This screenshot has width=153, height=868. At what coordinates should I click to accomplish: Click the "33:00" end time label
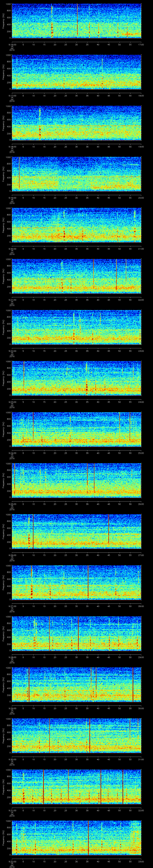coord(141,861)
